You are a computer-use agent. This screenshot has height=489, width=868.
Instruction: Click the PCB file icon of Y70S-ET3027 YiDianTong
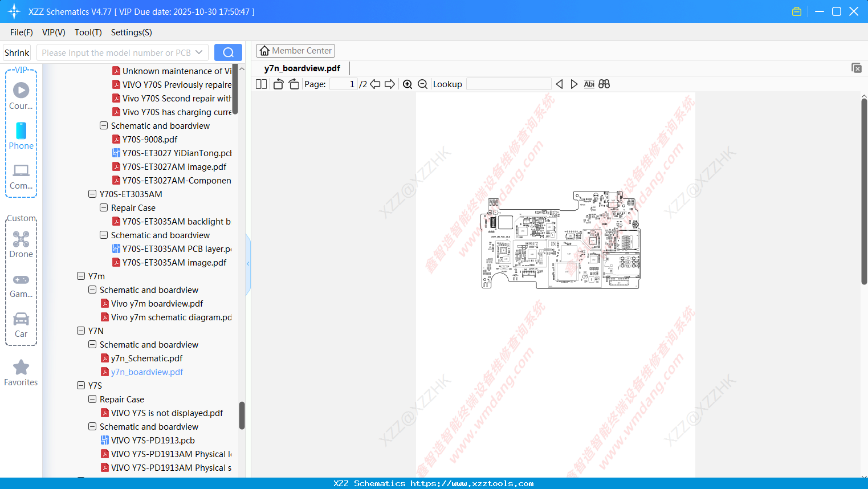pos(116,153)
